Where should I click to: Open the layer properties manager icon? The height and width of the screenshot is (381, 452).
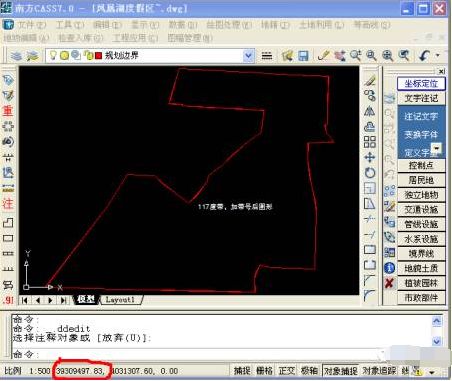click(x=16, y=56)
